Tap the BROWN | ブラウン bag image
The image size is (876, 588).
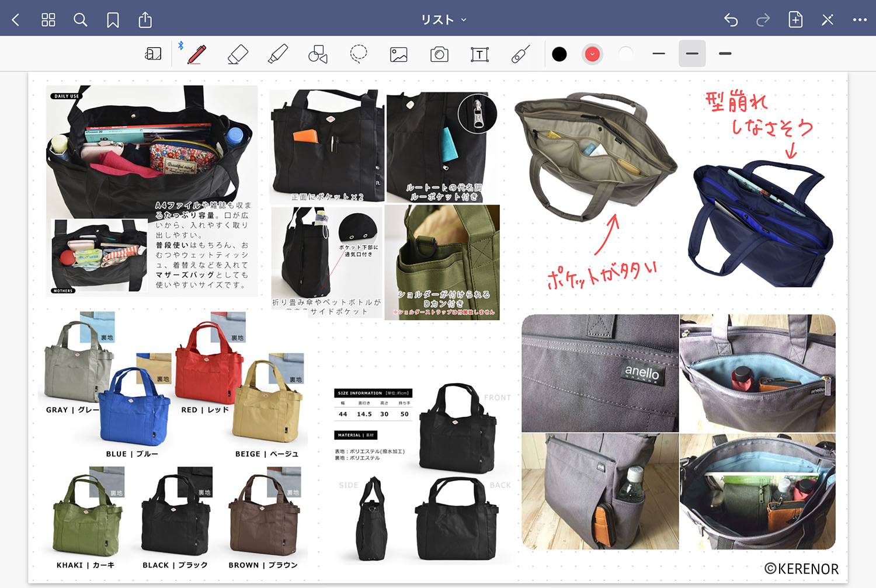265,516
